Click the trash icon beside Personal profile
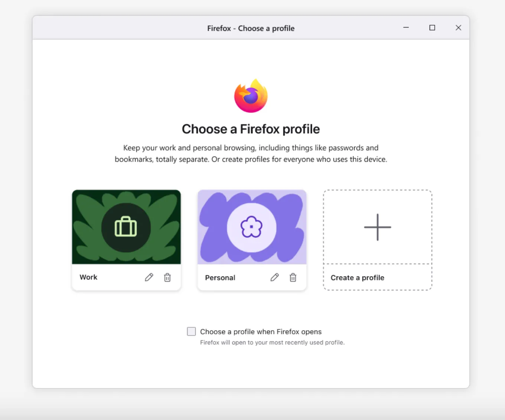The image size is (505, 420). (293, 277)
